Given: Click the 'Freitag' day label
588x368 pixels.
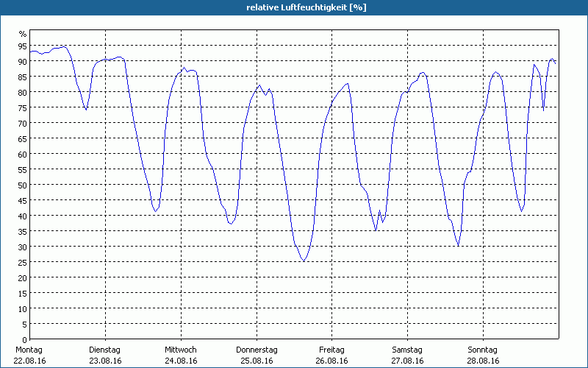Looking at the screenshot, I should click(331, 350).
